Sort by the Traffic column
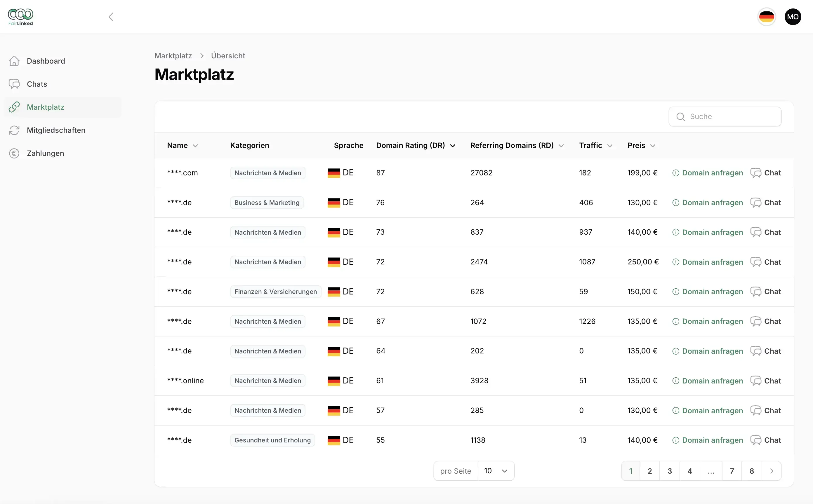This screenshot has height=504, width=813. [595, 145]
